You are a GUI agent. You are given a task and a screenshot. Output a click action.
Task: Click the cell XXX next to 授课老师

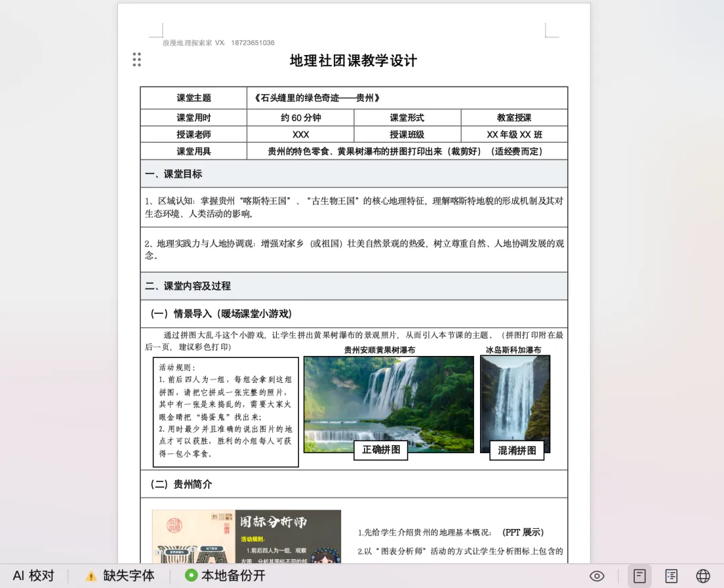(x=300, y=134)
